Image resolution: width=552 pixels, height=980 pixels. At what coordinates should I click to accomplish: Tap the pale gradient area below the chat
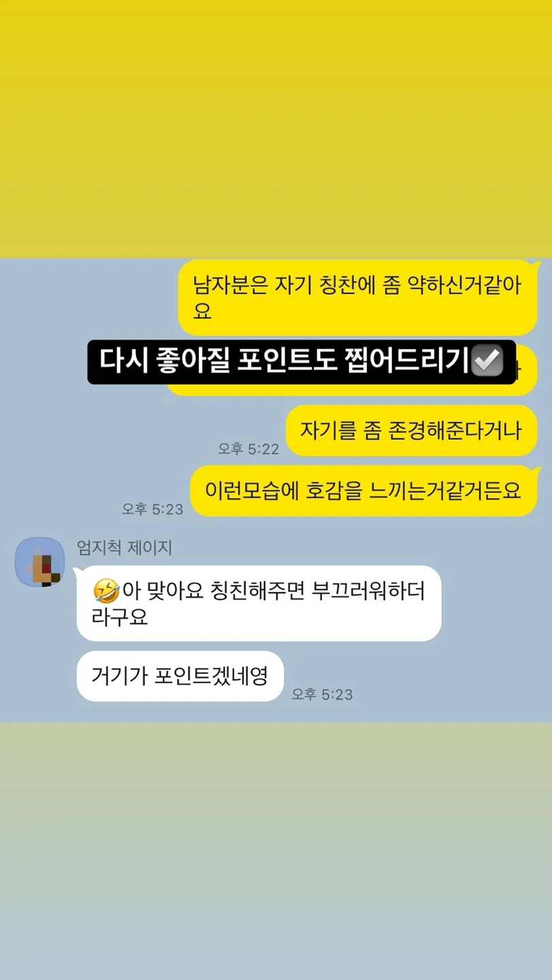pos(276,851)
